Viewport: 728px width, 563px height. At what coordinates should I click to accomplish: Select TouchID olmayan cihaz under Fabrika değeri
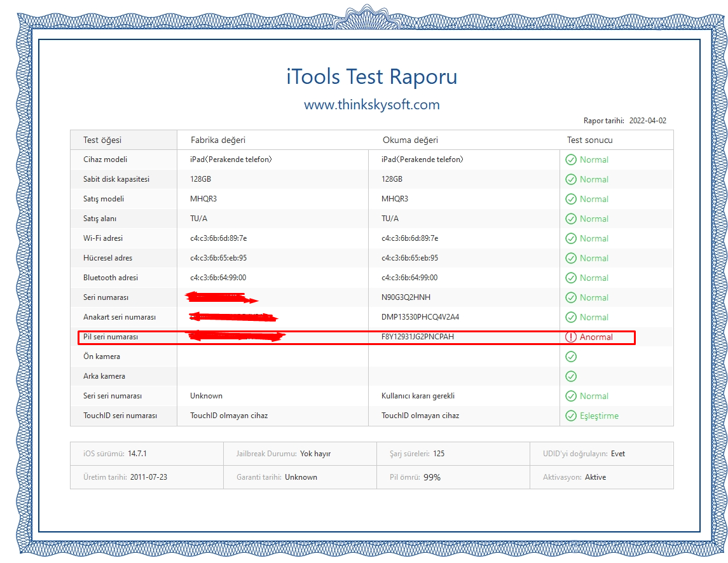click(x=229, y=416)
